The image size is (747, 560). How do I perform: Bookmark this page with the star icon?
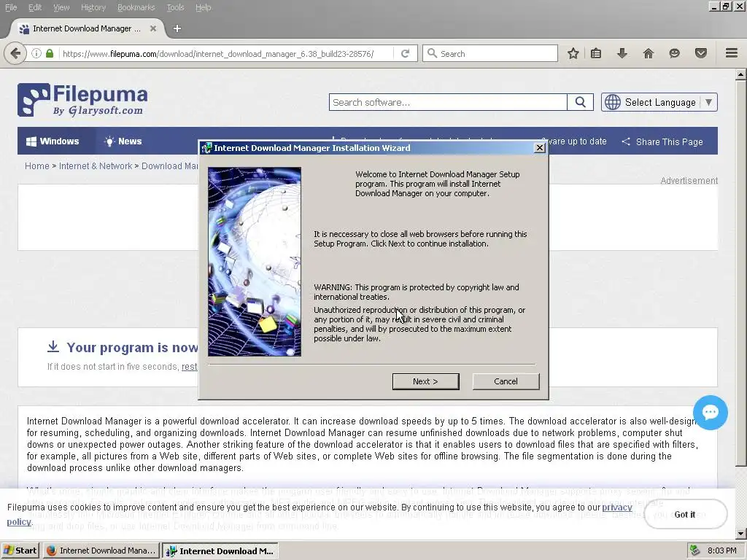click(x=573, y=53)
